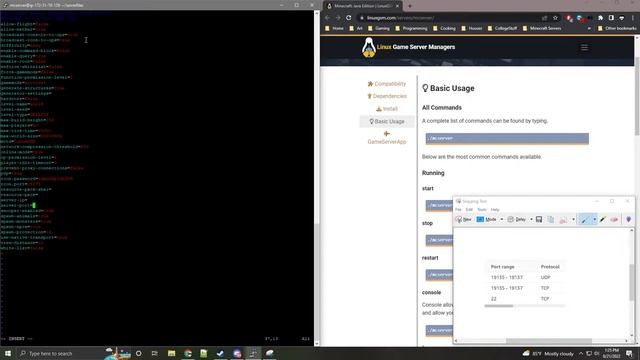Click the All Commands code block
The height and width of the screenshot is (360, 640).
(507, 139)
